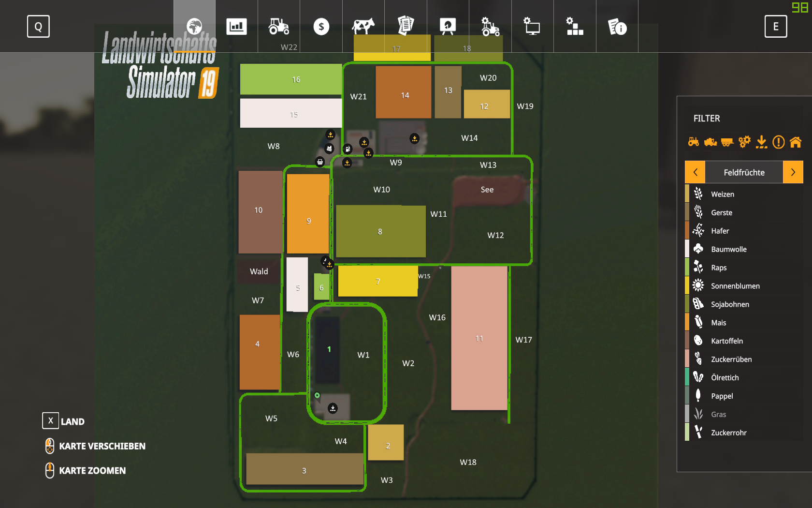This screenshot has width=812, height=508.
Task: Click the KARTE ZOOMEN hint label
Action: (x=92, y=471)
